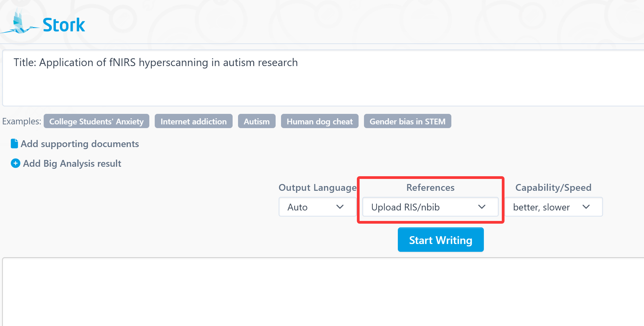Click the plus circle icon for Big Analysis
The height and width of the screenshot is (326, 644).
pyautogui.click(x=16, y=163)
